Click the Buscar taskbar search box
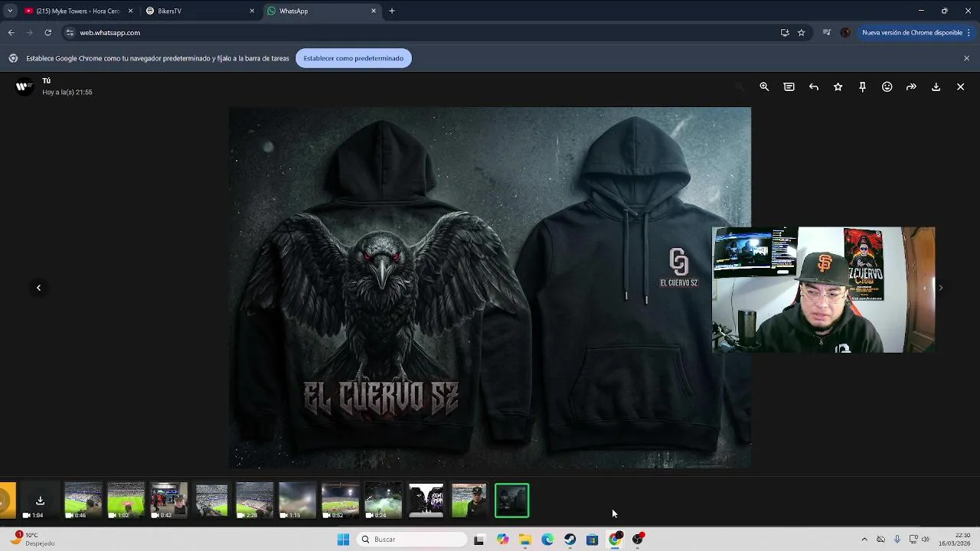The image size is (980, 551). pyautogui.click(x=413, y=540)
